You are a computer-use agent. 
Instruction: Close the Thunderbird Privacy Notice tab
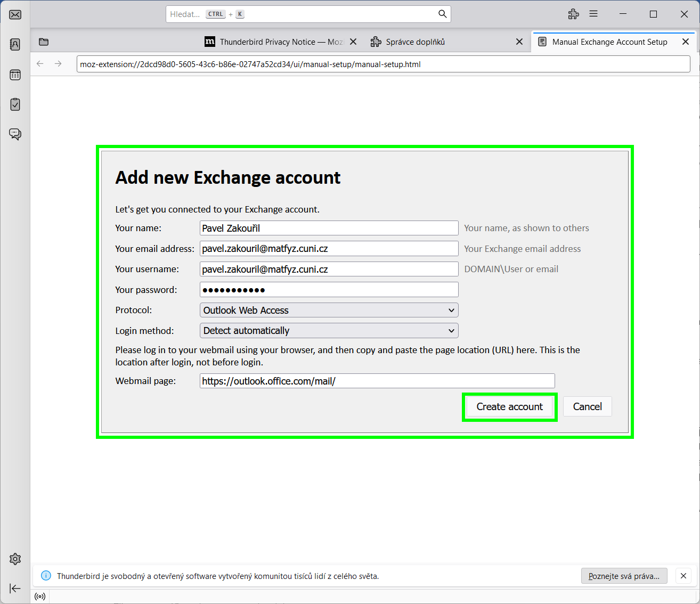point(353,42)
